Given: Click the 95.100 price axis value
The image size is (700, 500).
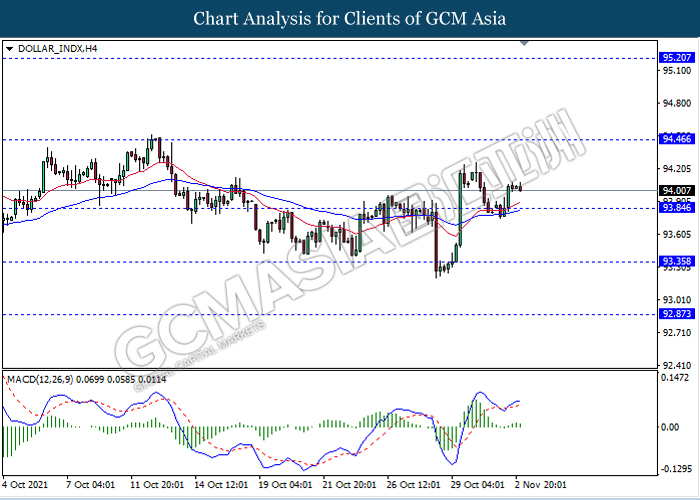Looking at the screenshot, I should (677, 71).
